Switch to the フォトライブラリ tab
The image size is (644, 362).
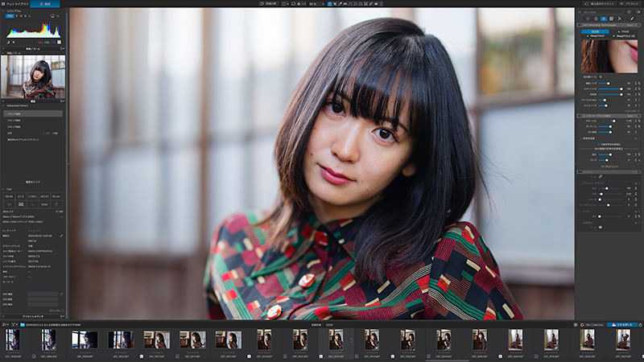(x=15, y=4)
